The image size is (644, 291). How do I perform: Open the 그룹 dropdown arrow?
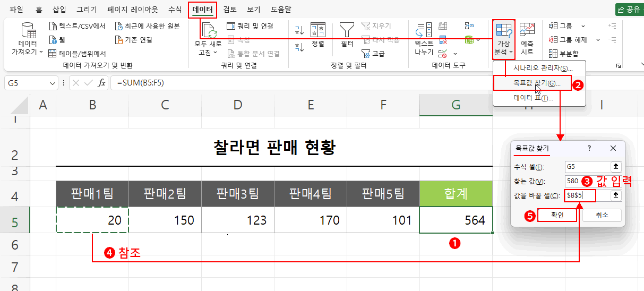point(582,26)
